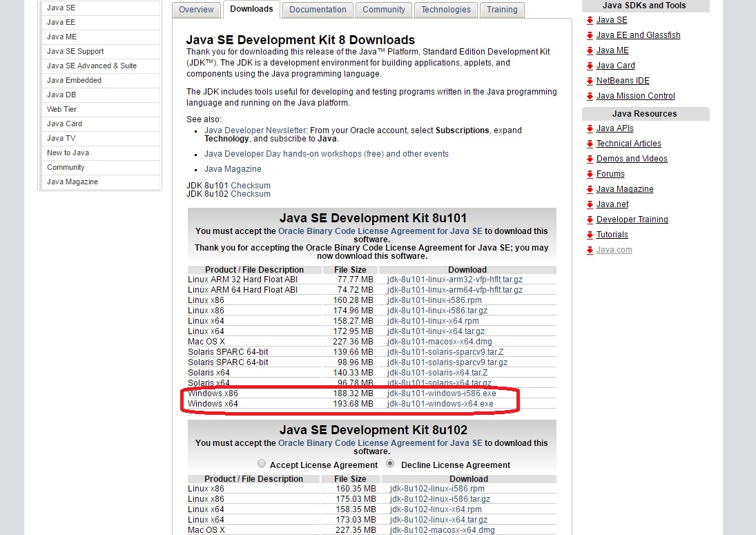The width and height of the screenshot is (756, 535).
Task: Click red arrow icon beside Java Magazine resource link
Action: [590, 189]
